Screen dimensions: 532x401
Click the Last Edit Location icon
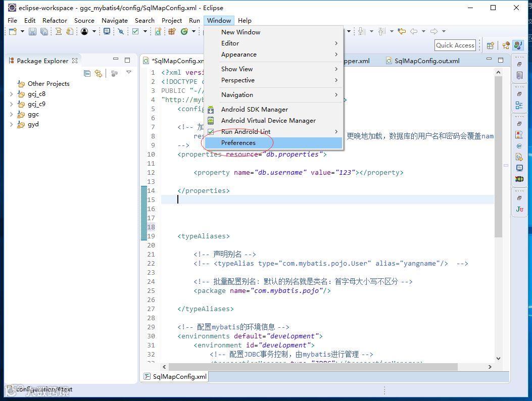tap(402, 32)
